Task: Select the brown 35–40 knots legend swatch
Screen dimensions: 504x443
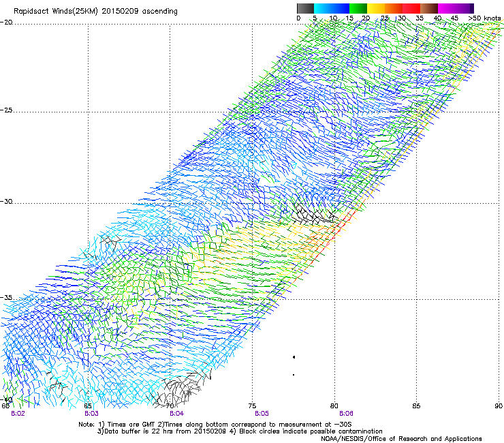Action: click(x=429, y=8)
